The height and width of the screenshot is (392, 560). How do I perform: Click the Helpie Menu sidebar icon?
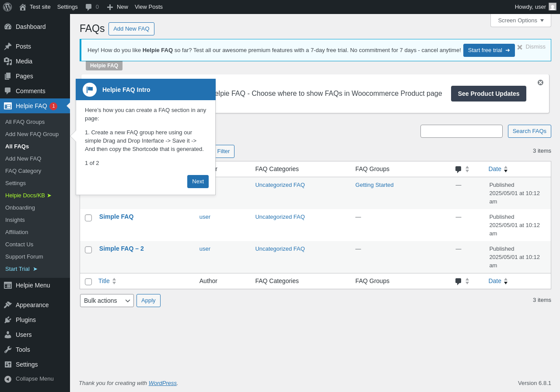pos(8,285)
